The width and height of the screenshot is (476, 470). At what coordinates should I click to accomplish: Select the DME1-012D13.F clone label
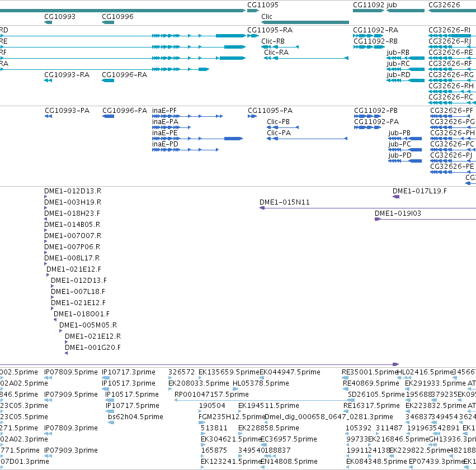(79, 281)
